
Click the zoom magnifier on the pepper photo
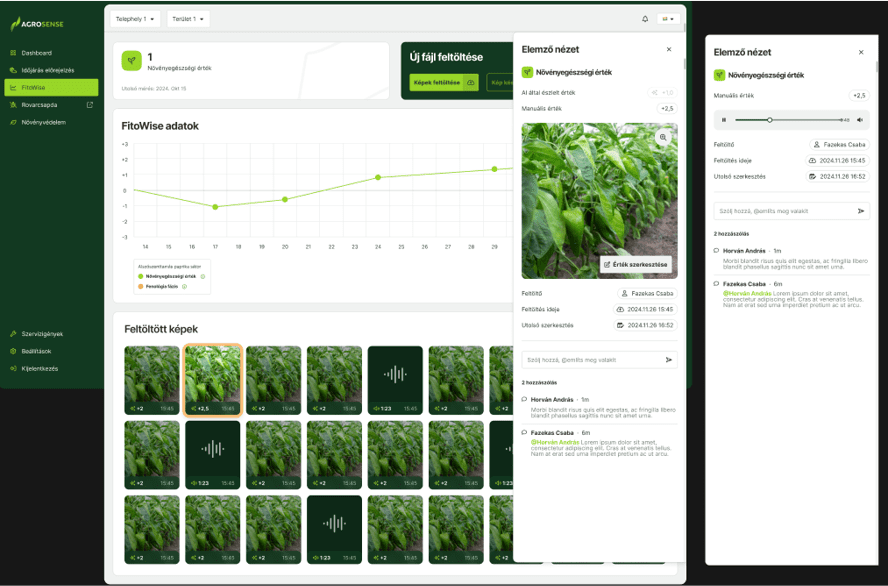(662, 137)
